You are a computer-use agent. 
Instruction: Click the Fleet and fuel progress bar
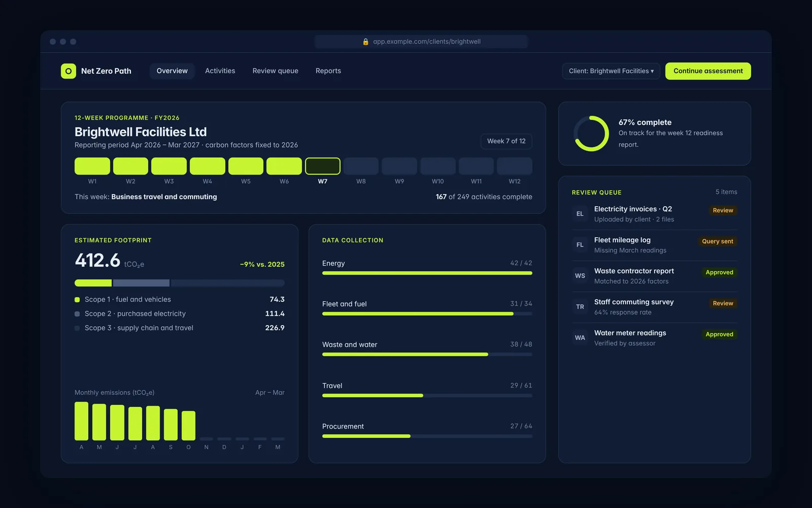coord(427,314)
